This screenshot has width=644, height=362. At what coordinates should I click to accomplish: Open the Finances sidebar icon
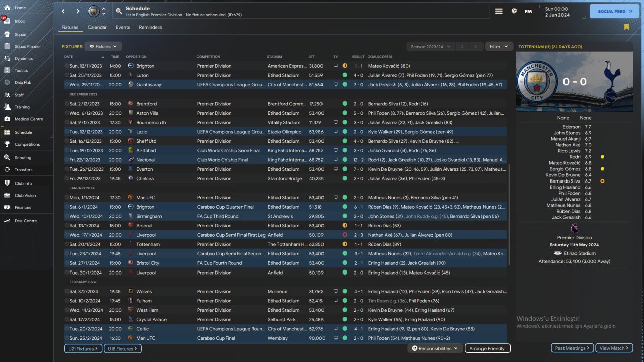point(8,207)
